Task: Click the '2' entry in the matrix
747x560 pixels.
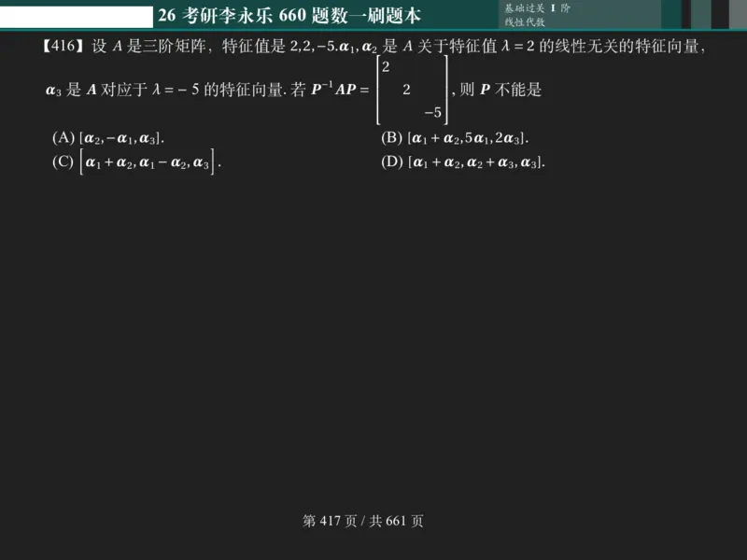Action: coord(385,66)
